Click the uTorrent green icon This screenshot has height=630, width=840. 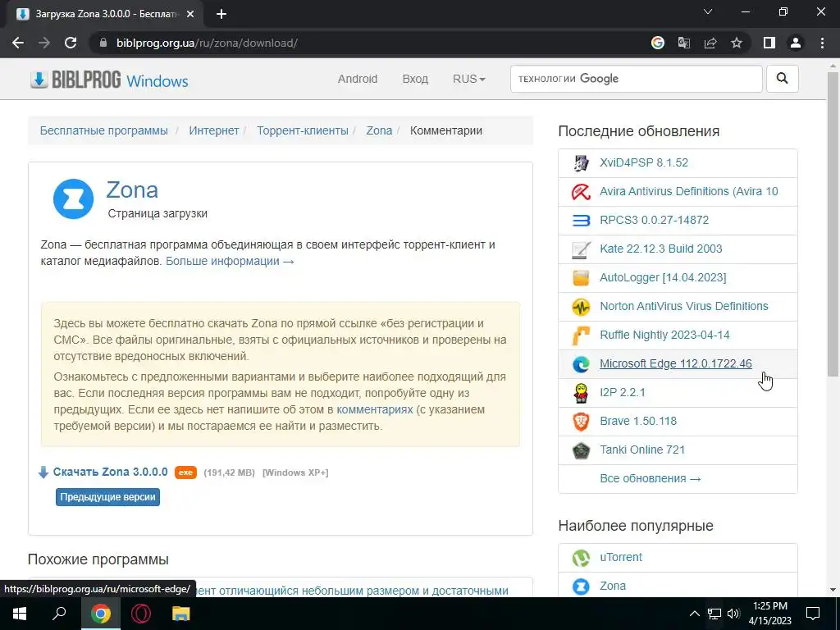coord(581,558)
